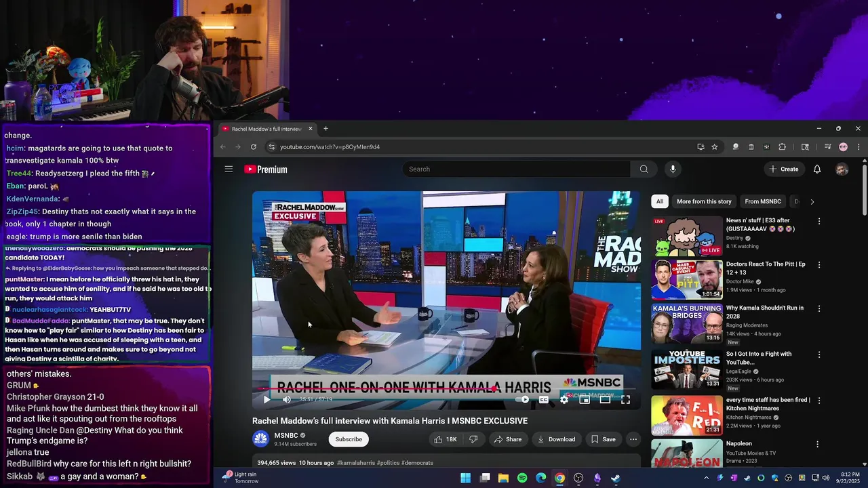Install app icon in address bar
The height and width of the screenshot is (488, 868).
pos(701,146)
